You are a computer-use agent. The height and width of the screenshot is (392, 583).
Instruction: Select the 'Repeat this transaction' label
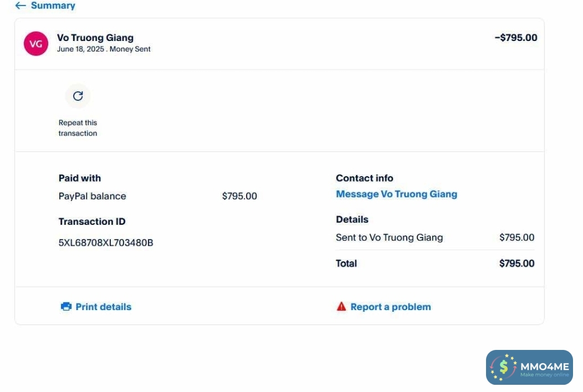(78, 128)
